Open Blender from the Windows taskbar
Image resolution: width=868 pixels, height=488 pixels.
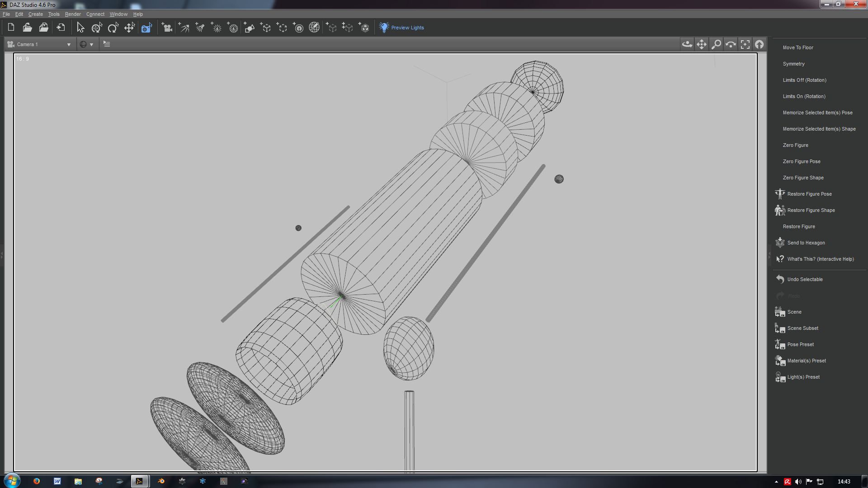(x=161, y=481)
